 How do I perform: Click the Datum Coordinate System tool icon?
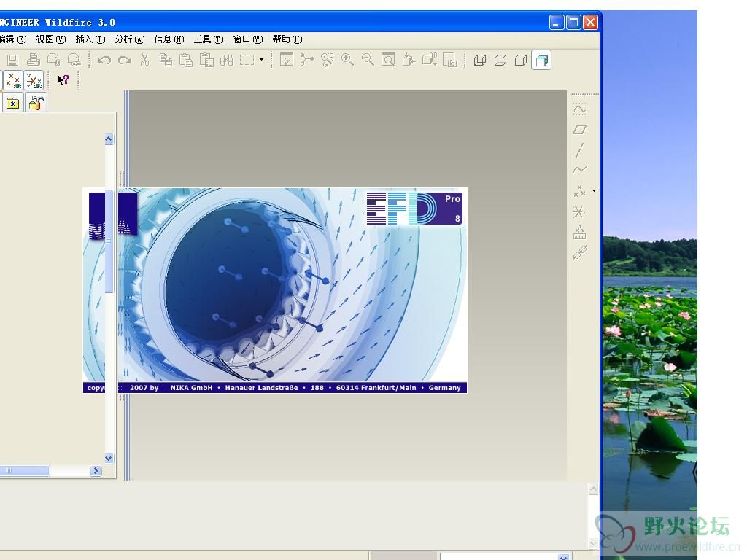[579, 211]
